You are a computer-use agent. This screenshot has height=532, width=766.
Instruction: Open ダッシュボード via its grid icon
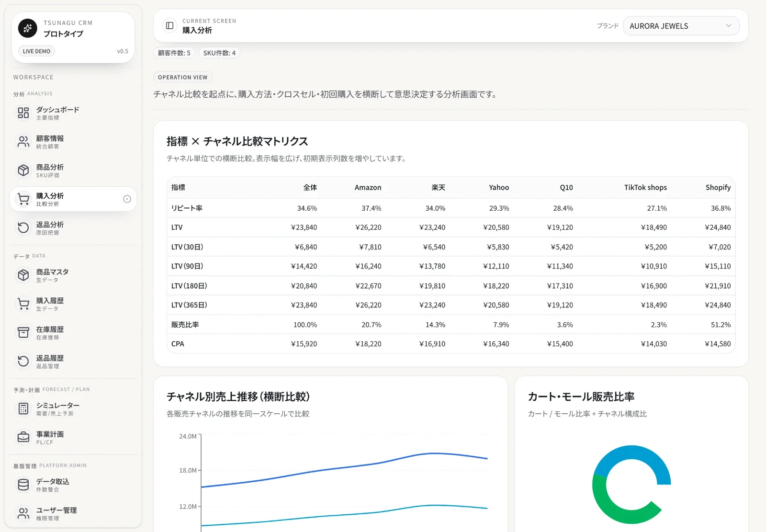[23, 113]
